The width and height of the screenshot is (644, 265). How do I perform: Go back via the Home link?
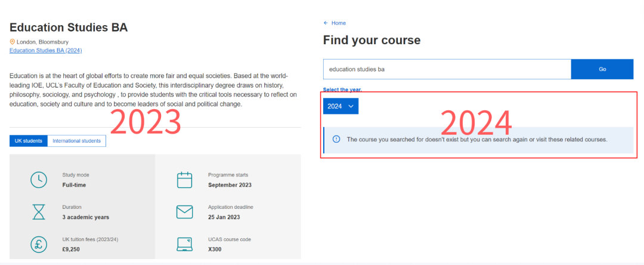(x=338, y=23)
